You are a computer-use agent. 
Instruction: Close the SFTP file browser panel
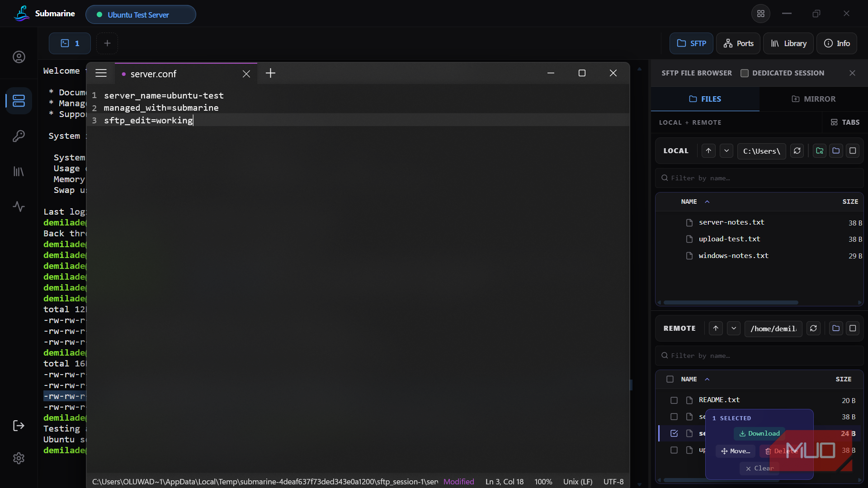852,73
